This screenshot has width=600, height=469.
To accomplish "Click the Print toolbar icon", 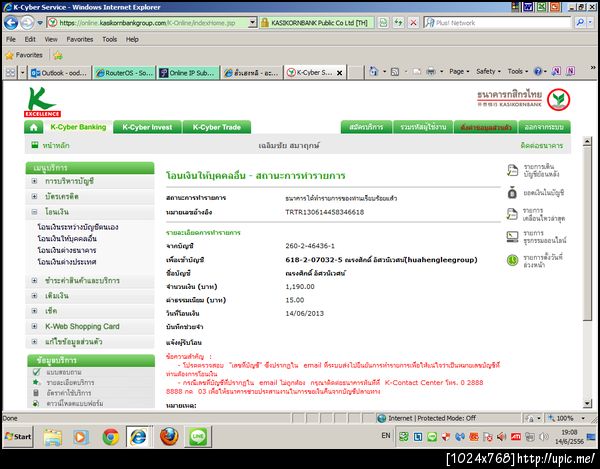I will point(431,72).
